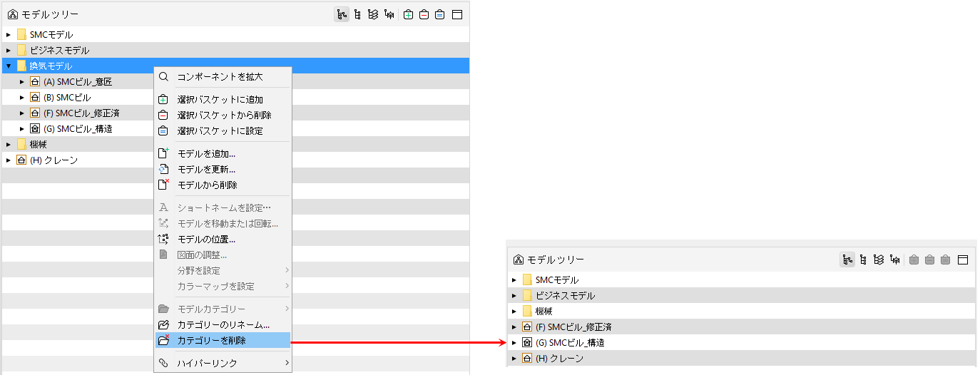Click folder icon of ビジネスモデル in left panel

pyautogui.click(x=21, y=50)
